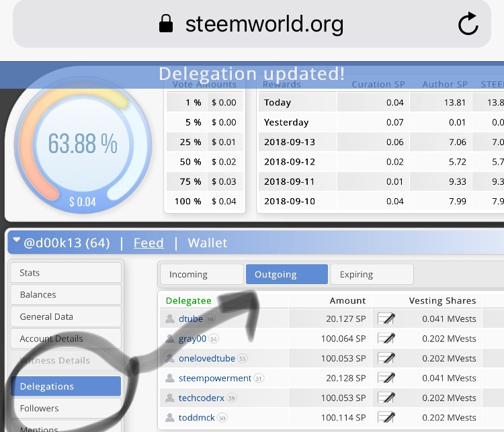Viewport: 504px width, 432px height.
Task: Open the gray00 account link
Action: pos(192,339)
